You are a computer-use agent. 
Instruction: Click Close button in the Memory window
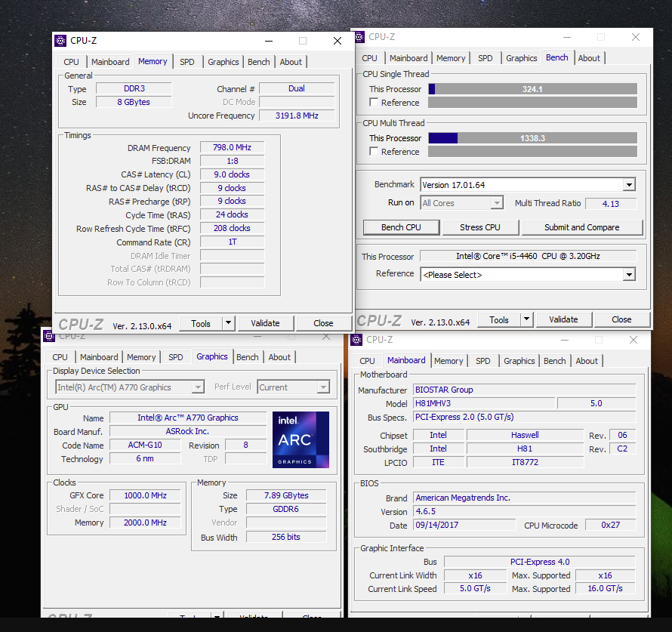click(323, 323)
